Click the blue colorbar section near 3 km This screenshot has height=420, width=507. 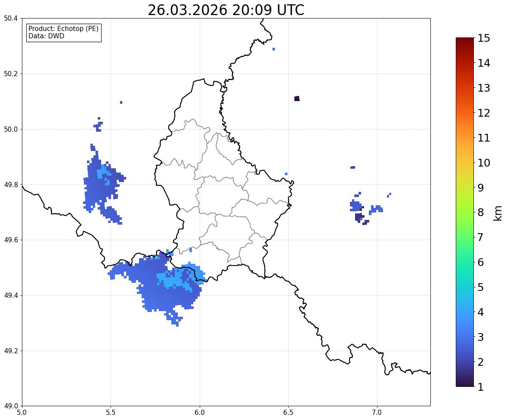465,337
